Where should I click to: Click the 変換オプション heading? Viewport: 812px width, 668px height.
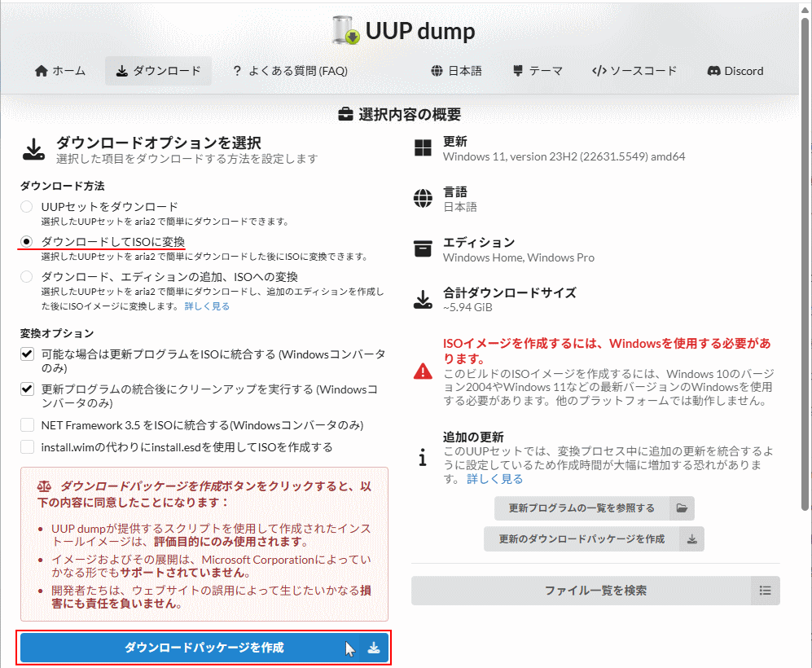point(57,333)
